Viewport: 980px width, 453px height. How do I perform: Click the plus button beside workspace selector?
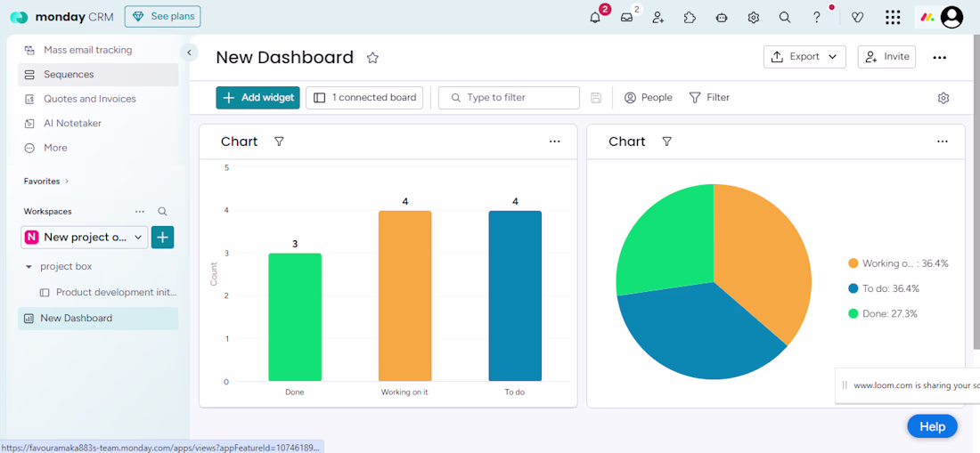tap(162, 237)
